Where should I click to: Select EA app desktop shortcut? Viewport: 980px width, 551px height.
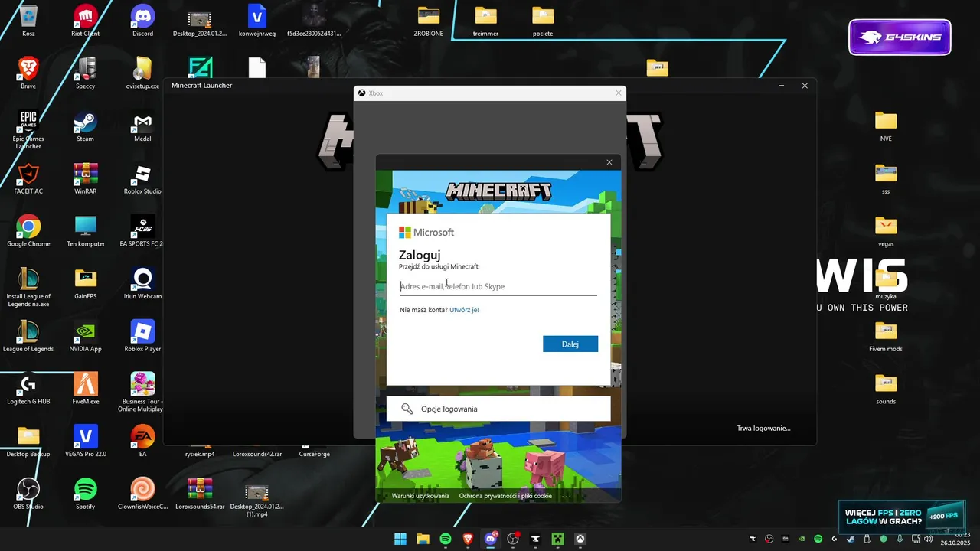coord(142,441)
